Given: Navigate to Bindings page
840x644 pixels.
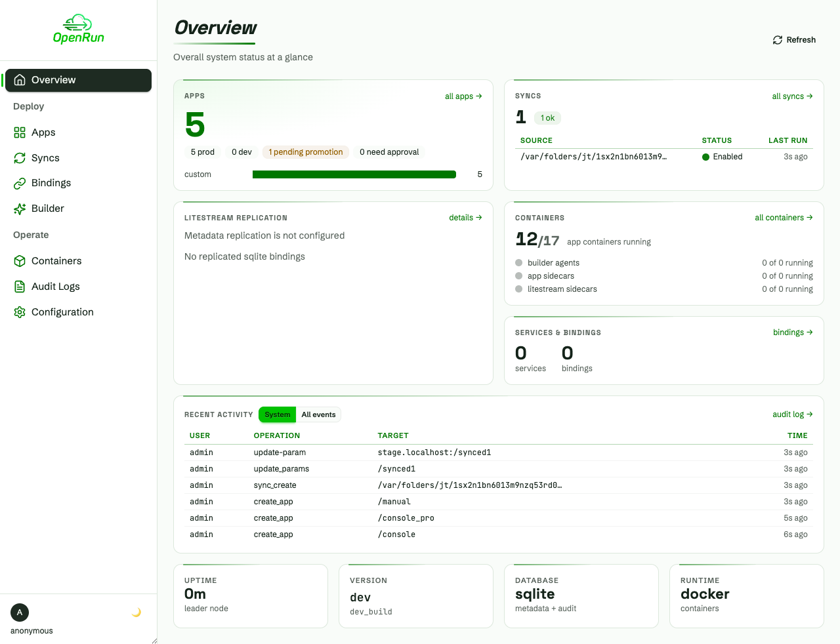Looking at the screenshot, I should [x=78, y=183].
